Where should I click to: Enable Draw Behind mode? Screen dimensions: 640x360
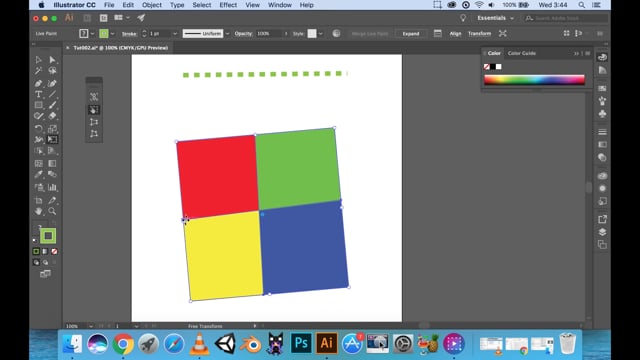pos(45,262)
